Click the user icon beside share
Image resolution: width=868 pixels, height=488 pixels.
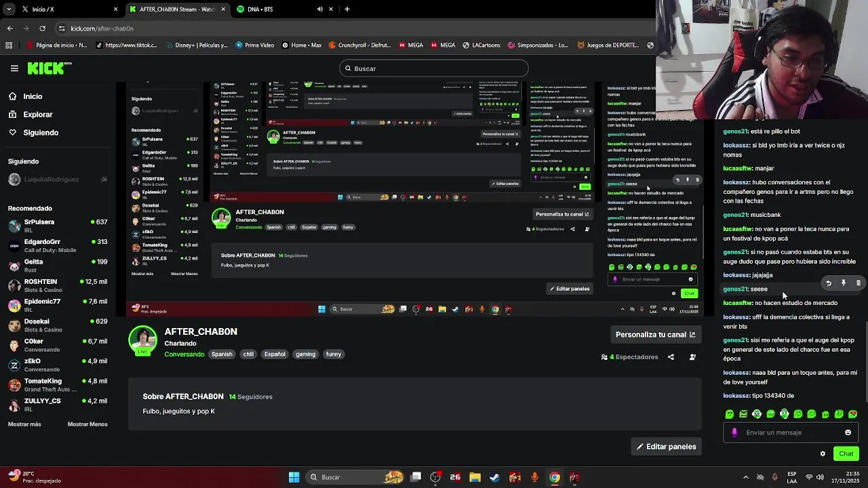tap(692, 357)
